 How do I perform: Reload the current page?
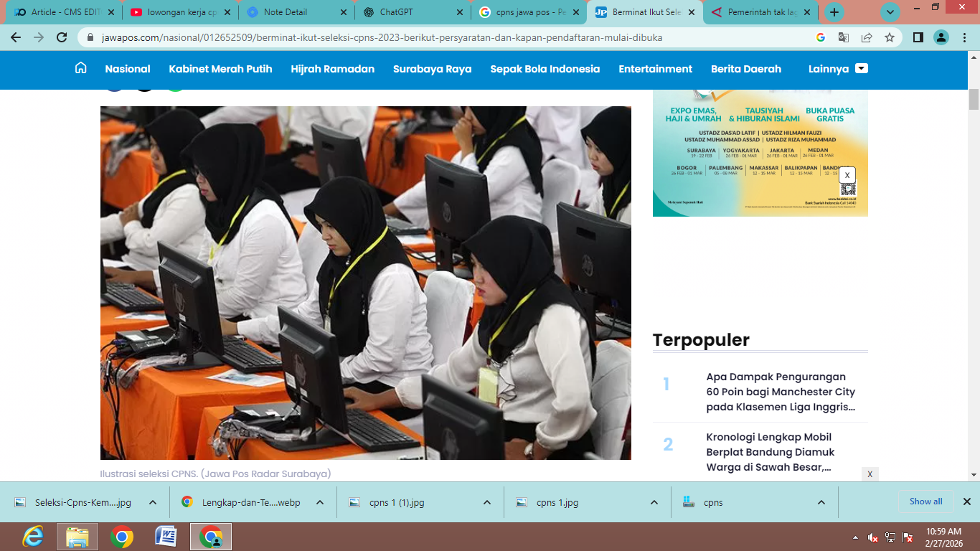tap(62, 37)
